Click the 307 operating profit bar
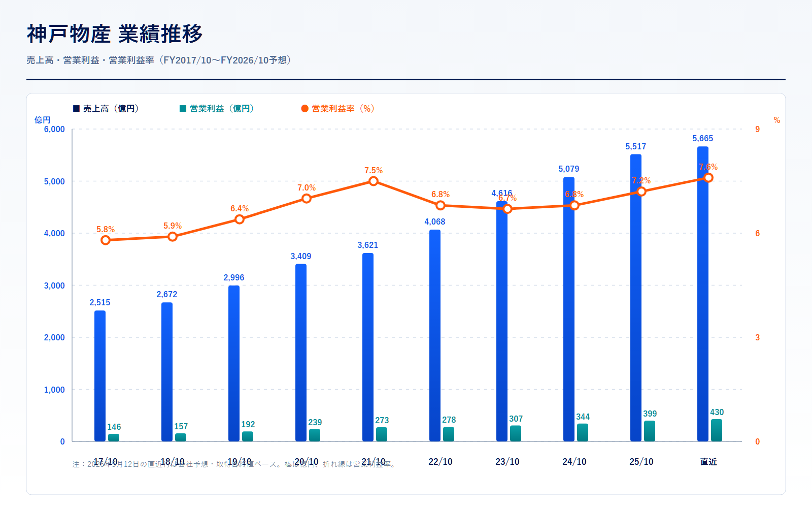The height and width of the screenshot is (508, 812). tap(516, 434)
